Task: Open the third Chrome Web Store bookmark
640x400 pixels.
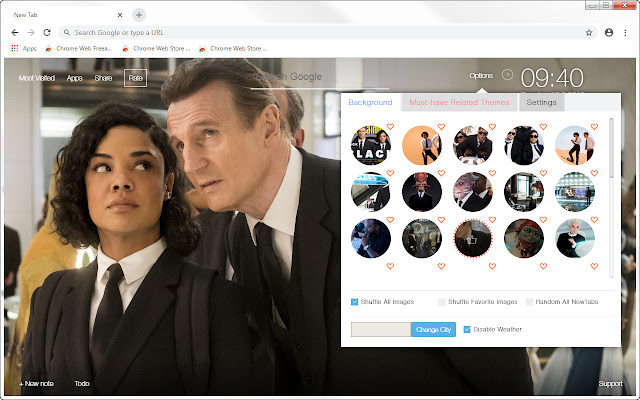Action: point(233,49)
